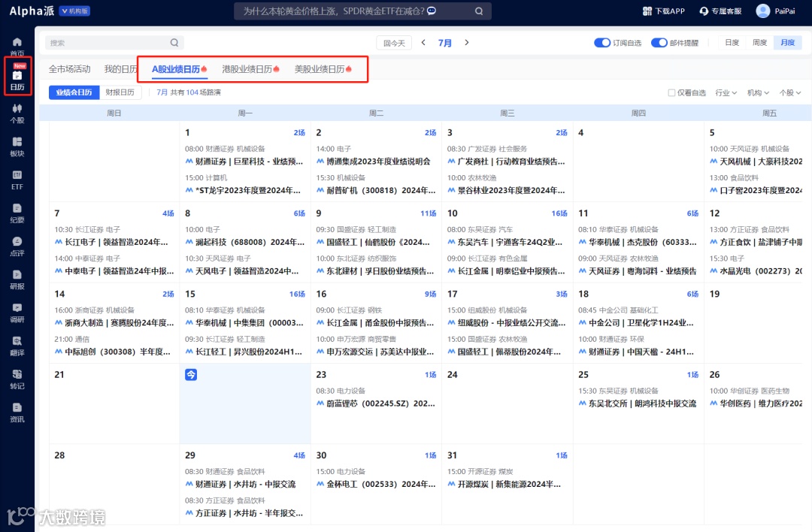Select the 港股业绩日历 tab
Image resolution: width=812 pixels, height=532 pixels.
[250, 69]
